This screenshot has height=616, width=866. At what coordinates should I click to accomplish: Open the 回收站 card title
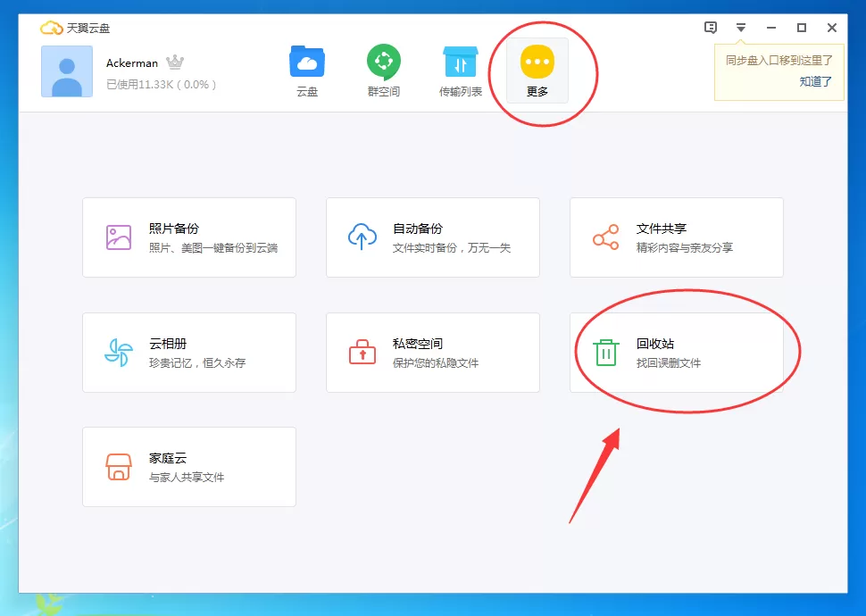click(x=655, y=344)
